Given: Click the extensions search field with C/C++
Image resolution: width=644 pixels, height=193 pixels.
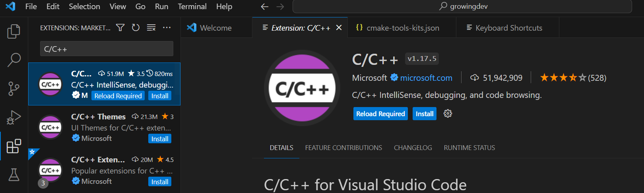Looking at the screenshot, I should coord(107,49).
